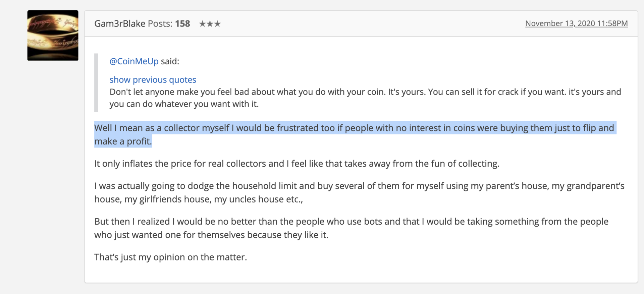Click the paragraph starting "I was actually going"
Image resolution: width=644 pixels, height=294 pixels.
[359, 186]
